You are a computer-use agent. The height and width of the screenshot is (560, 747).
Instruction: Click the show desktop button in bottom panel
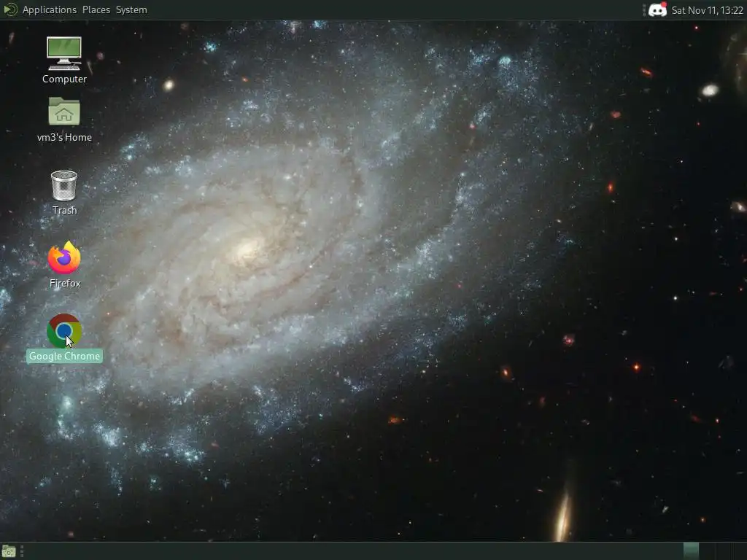pyautogui.click(x=9, y=551)
